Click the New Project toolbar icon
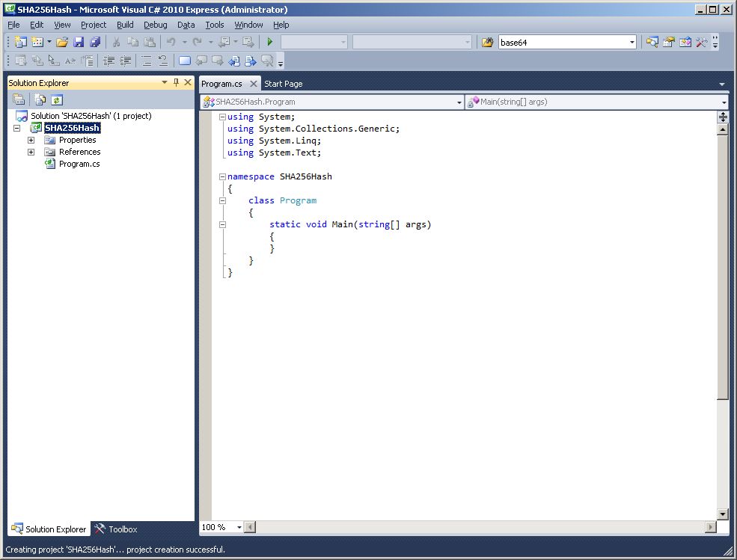 click(x=19, y=42)
